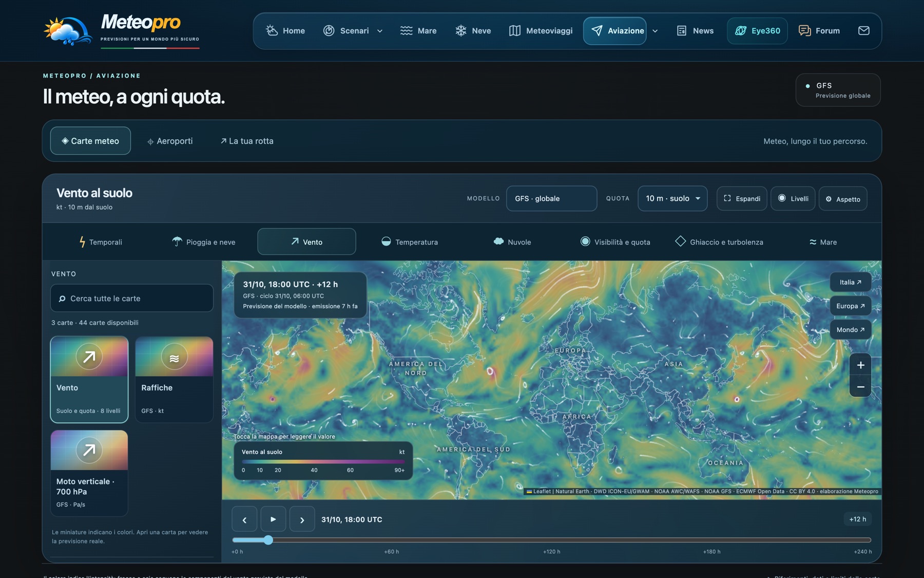Image resolution: width=924 pixels, height=578 pixels.
Task: Open Aspetto appearance settings
Action: click(843, 199)
